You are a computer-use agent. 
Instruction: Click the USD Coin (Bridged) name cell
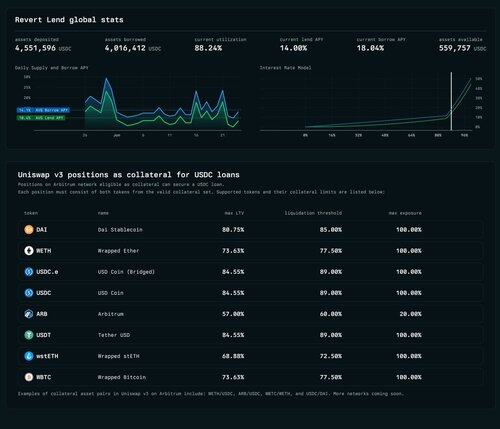pyautogui.click(x=126, y=272)
